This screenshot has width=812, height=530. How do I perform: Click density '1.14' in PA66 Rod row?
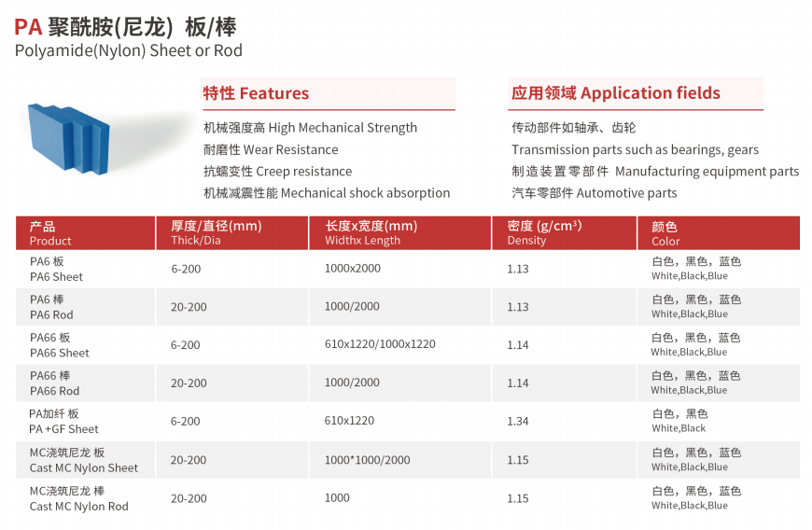point(518,384)
